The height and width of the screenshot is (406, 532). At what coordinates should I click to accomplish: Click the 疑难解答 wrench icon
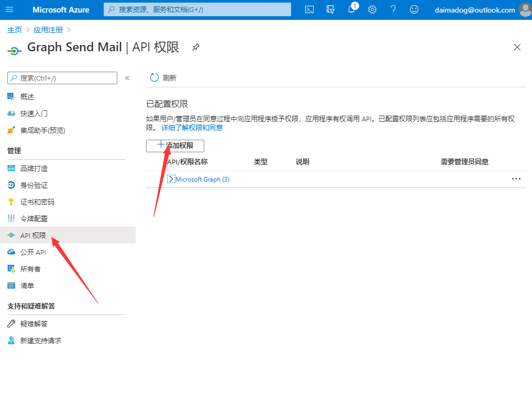pos(11,324)
